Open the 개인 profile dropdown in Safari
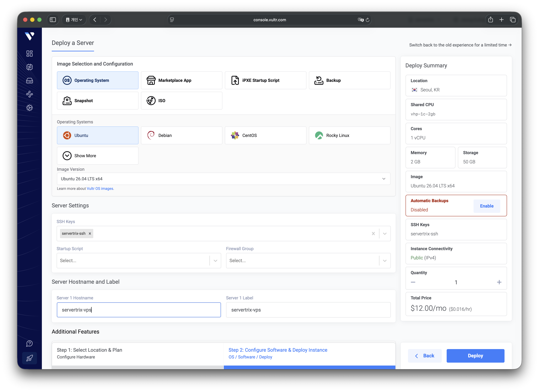 (74, 20)
